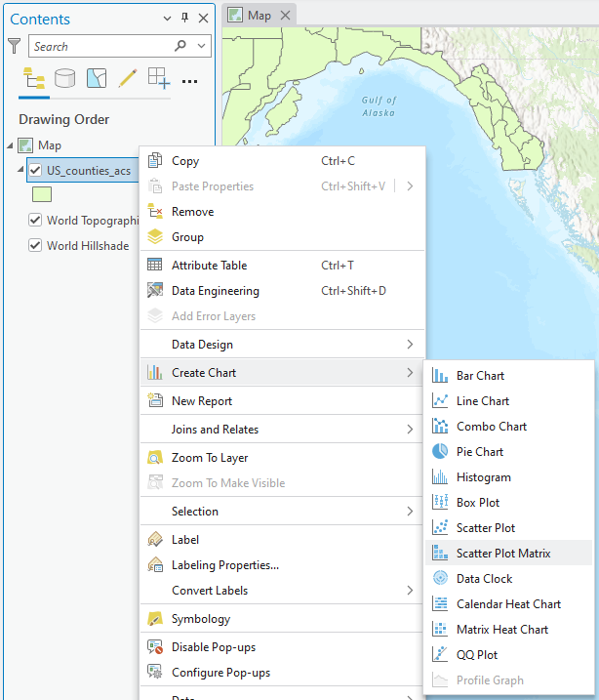Viewport: 599px width, 700px height.
Task: Click the List By Editing pencil icon
Action: 127,78
